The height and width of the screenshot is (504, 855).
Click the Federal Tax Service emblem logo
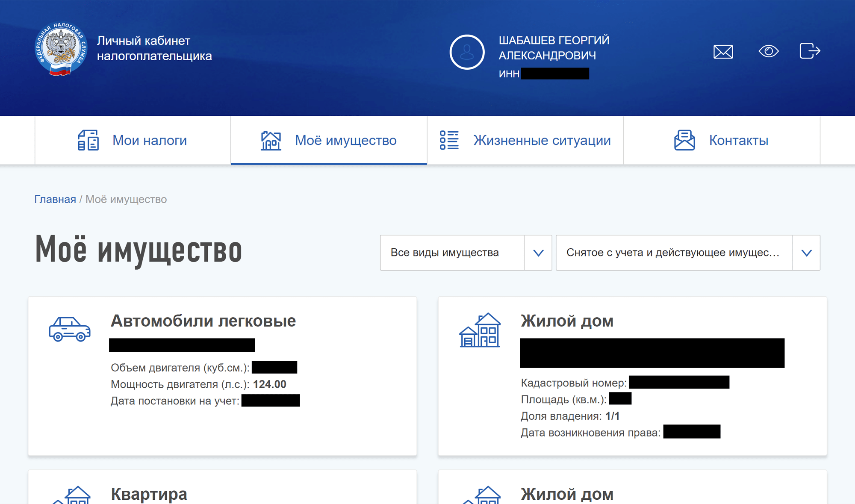pos(61,49)
